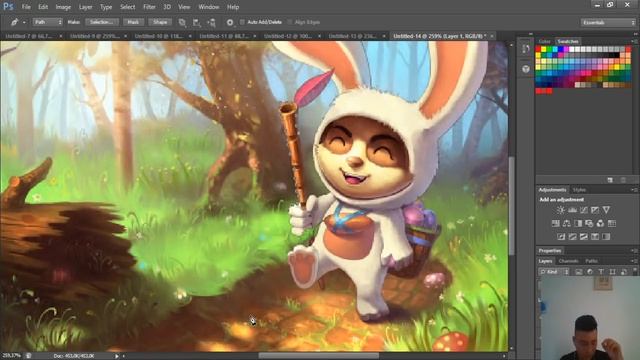Viewport: 640px width, 360px height.
Task: Open the path operations icon in options bar
Action: point(182,22)
